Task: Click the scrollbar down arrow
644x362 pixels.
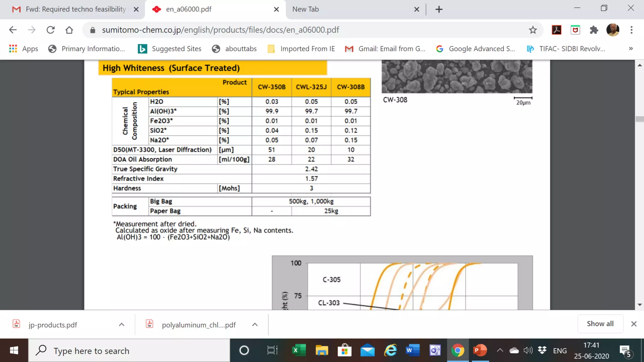Action: pyautogui.click(x=640, y=304)
